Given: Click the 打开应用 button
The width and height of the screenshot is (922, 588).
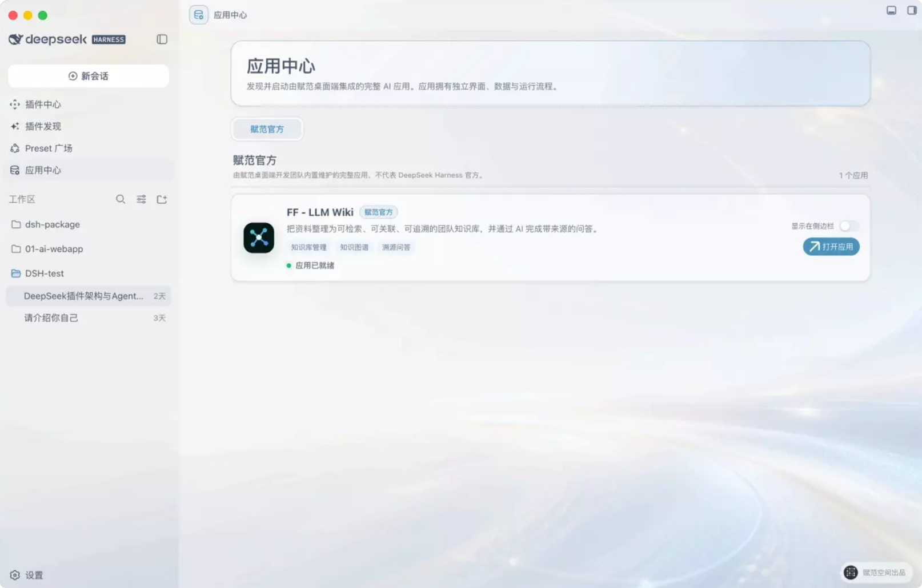Looking at the screenshot, I should pyautogui.click(x=831, y=247).
